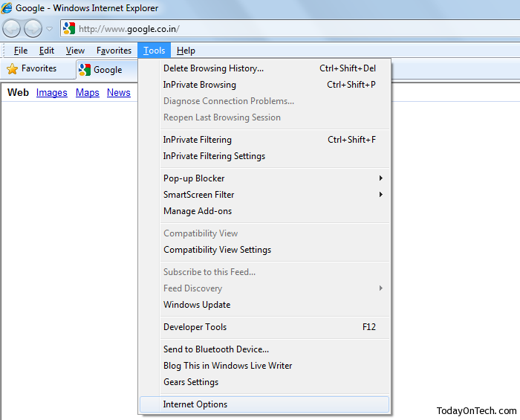This screenshot has width=520, height=420.
Task: Click the address bar URL field
Action: 290,29
